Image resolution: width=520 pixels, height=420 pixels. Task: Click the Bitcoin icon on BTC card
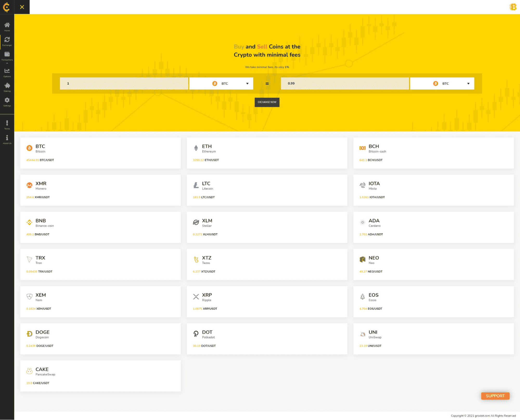(29, 148)
